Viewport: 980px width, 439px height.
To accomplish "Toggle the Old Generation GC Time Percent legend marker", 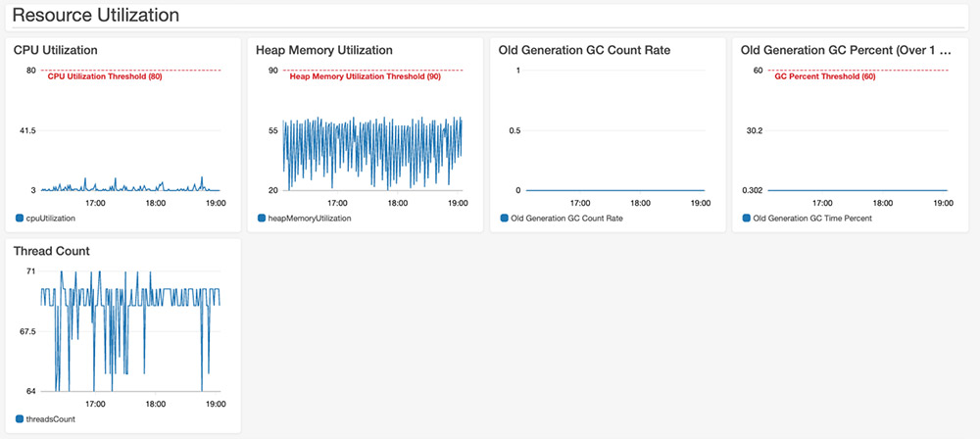I will click(x=746, y=219).
